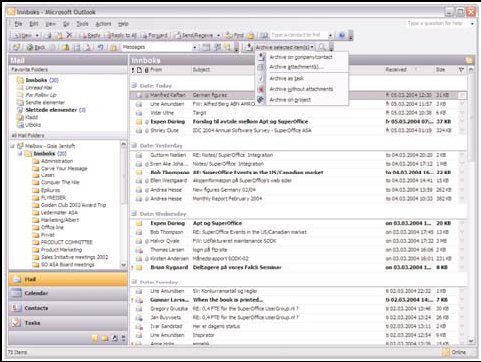481x362 pixels.
Task: Collapse the Innboks tree node in All Mail Folders
Action: point(20,154)
